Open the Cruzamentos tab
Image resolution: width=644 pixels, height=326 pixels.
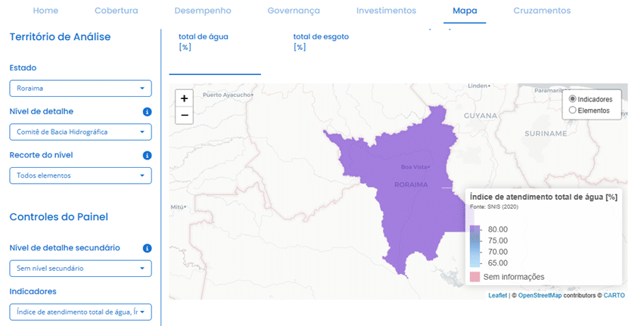tap(542, 11)
